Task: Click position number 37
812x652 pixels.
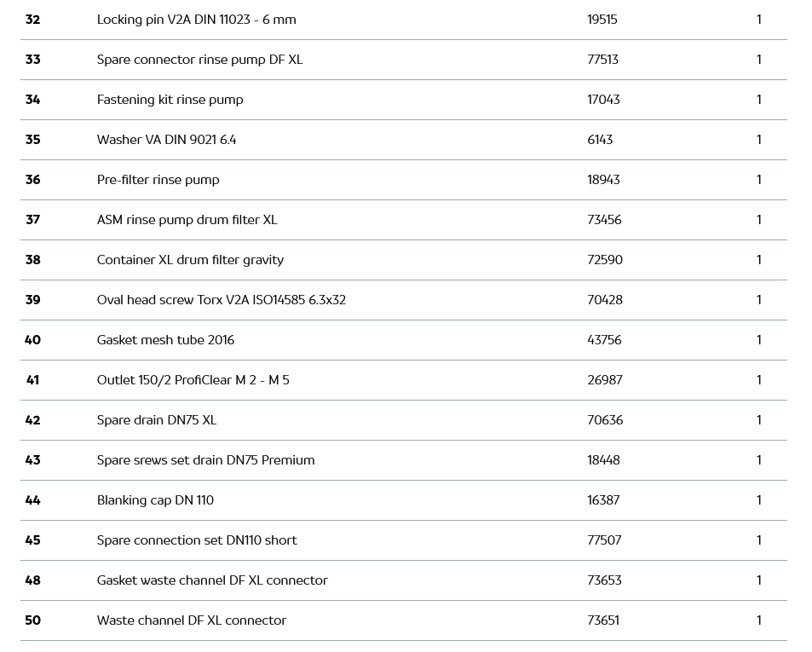Action: coord(32,220)
